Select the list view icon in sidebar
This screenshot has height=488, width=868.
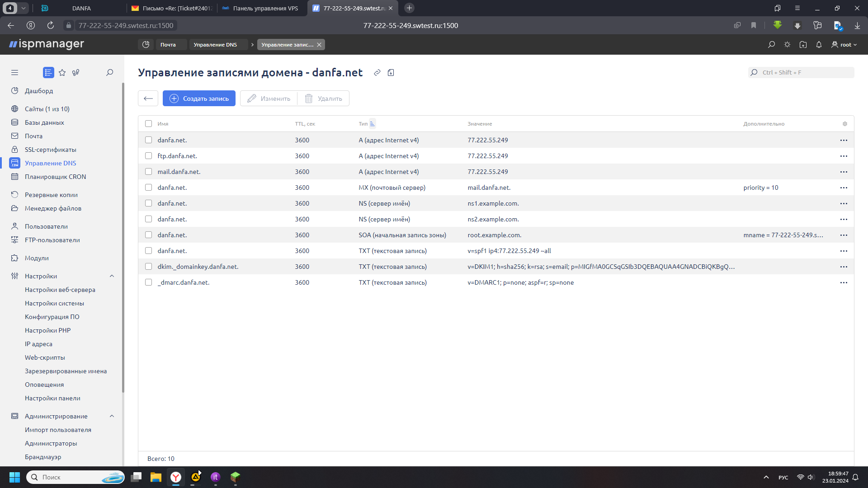coord(48,73)
